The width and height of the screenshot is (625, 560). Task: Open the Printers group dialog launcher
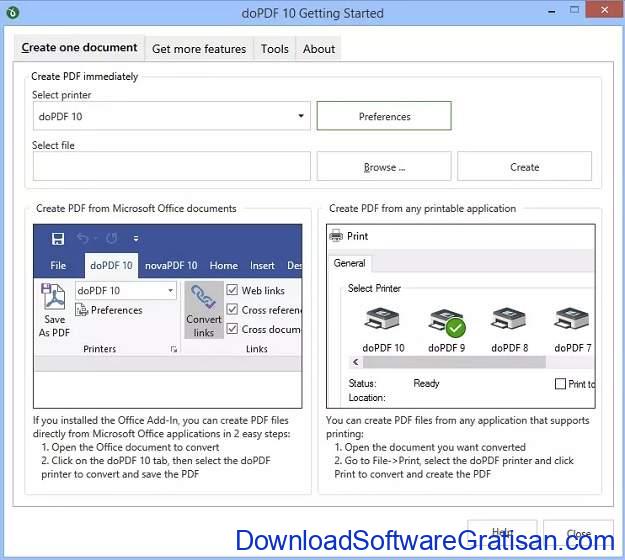pos(174,349)
